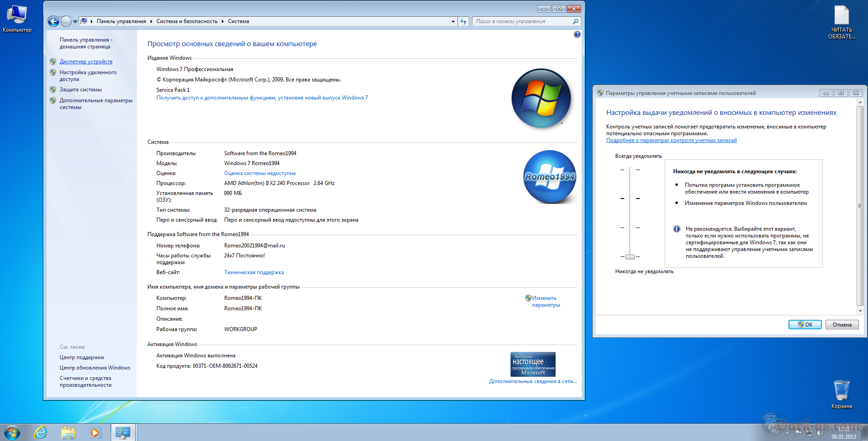The width and height of the screenshot is (868, 441).
Task: Open Дополнительные параметры системы
Action: coord(96,104)
